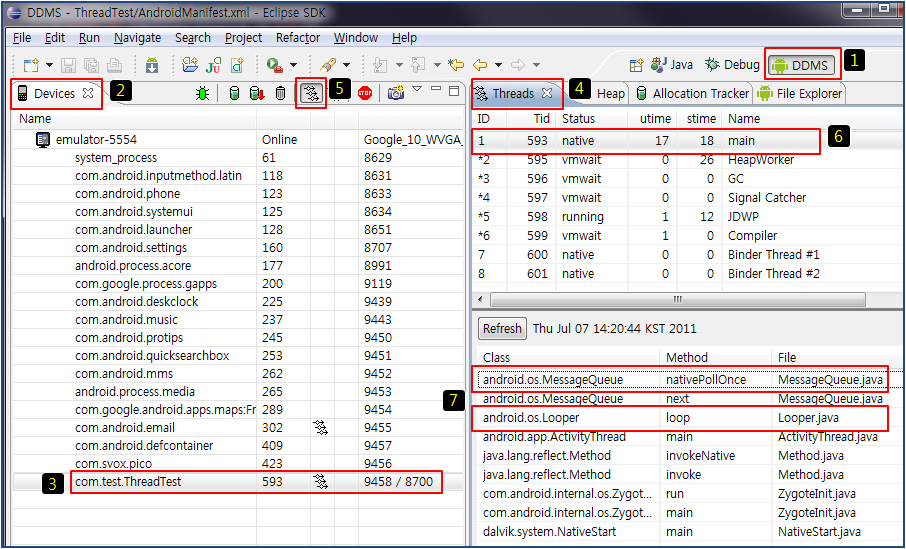This screenshot has height=549, width=906.
Task: Click the green Debug Process bug icon
Action: (x=203, y=93)
